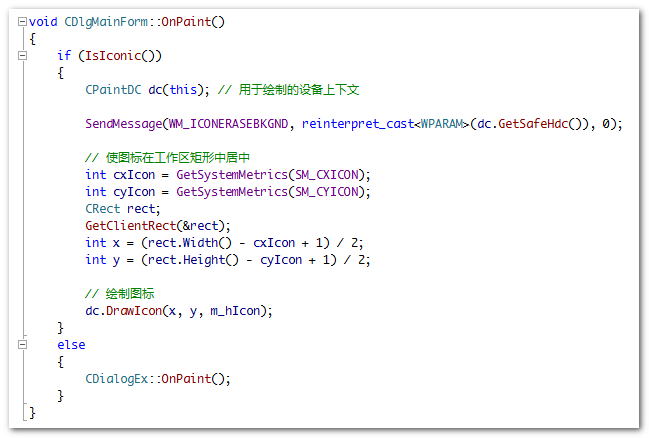Click IsIconic in the if condition
The image size is (649, 438).
[113, 55]
